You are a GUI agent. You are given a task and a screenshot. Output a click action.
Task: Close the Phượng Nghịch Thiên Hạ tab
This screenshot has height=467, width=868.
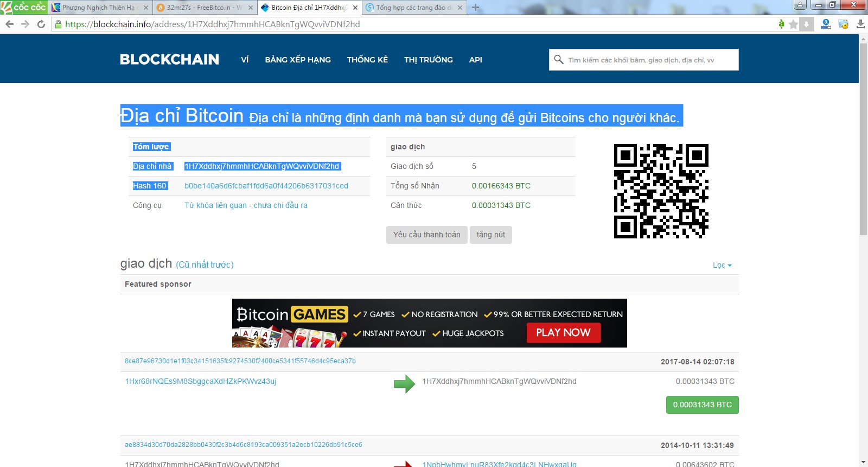coord(145,8)
